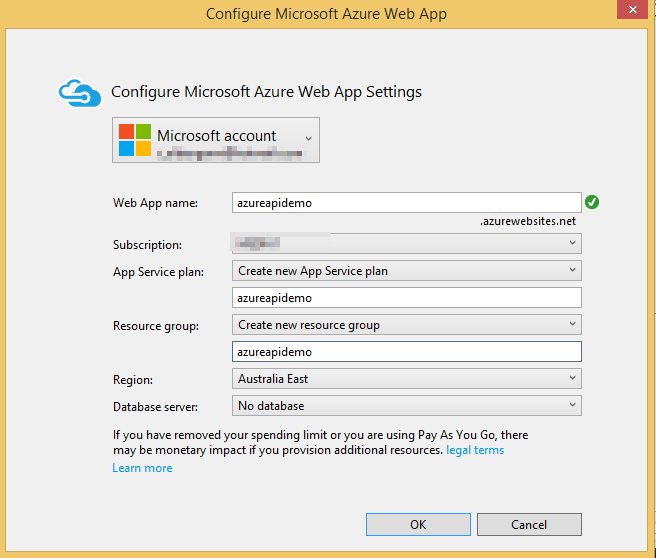Viewport: 656px width, 558px height.
Task: Open the App Service plan dropdown
Action: 407,271
